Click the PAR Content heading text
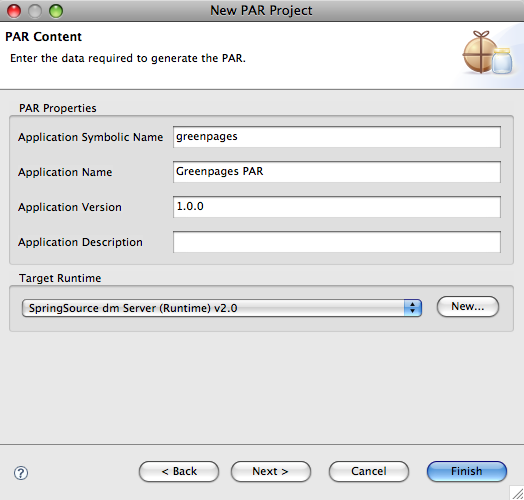The width and height of the screenshot is (524, 500). pos(43,37)
